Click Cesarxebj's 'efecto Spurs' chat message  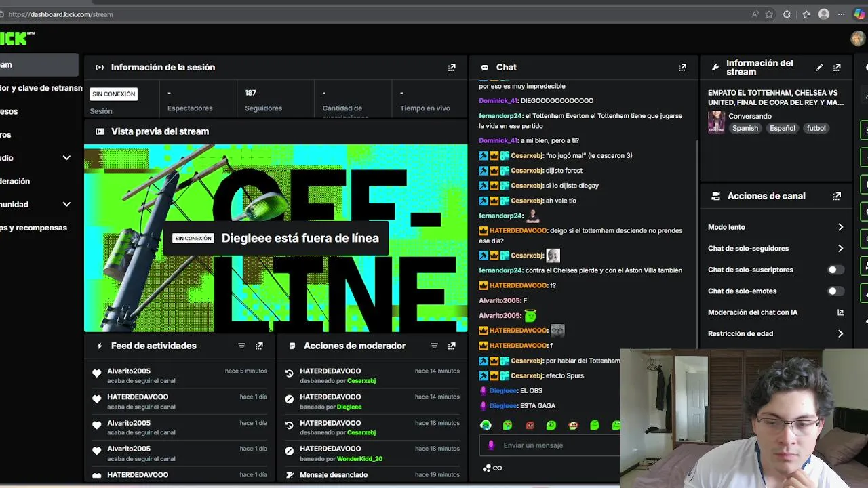pos(531,375)
